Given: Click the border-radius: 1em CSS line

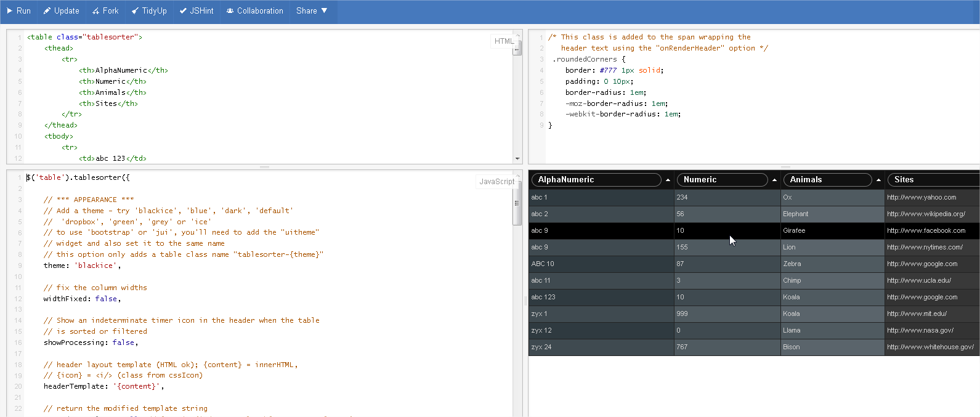Looking at the screenshot, I should pyautogui.click(x=605, y=92).
